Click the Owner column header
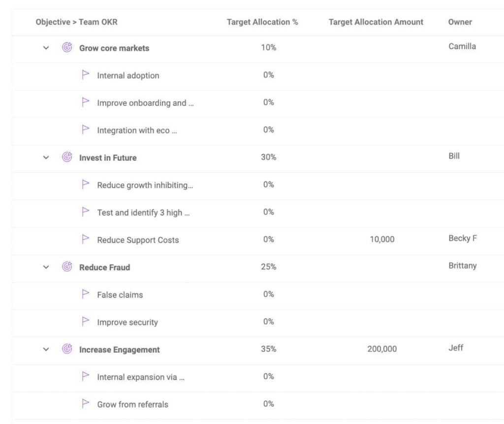The height and width of the screenshot is (424, 504). coord(460,22)
